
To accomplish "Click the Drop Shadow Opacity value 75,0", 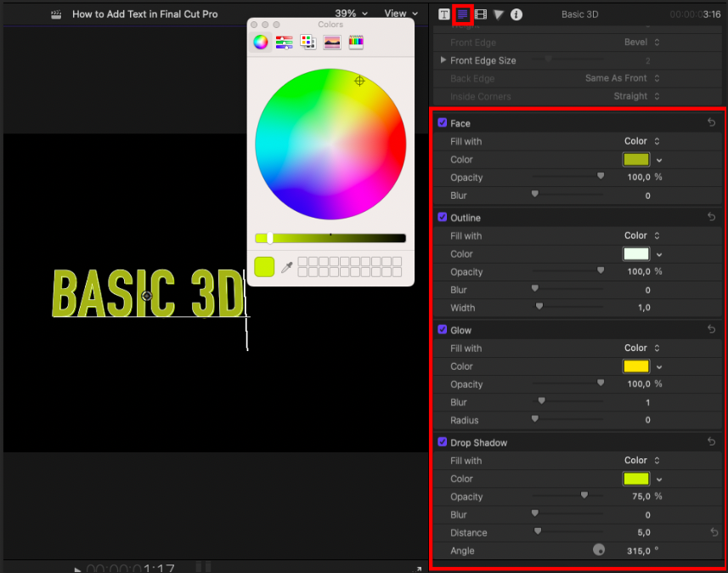I will coord(641,496).
